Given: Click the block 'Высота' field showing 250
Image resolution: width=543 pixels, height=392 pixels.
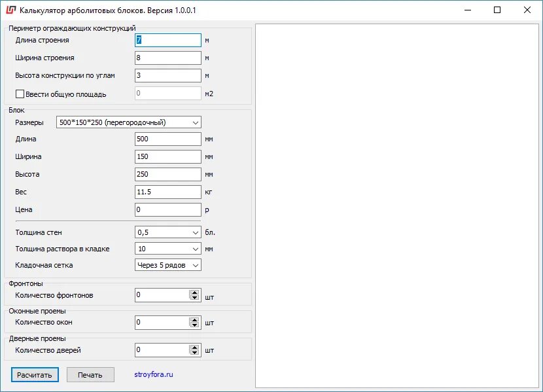Looking at the screenshot, I should tap(168, 174).
